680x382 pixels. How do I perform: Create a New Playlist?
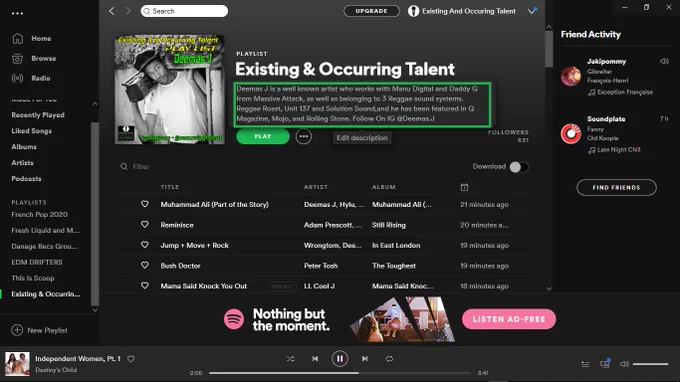tap(39, 330)
